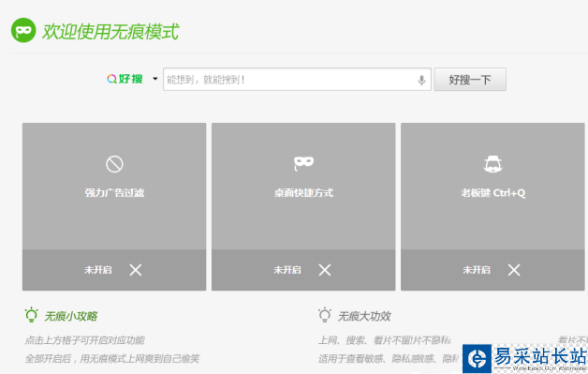
Task: Click the 好搜 search engine logo
Action: click(125, 79)
